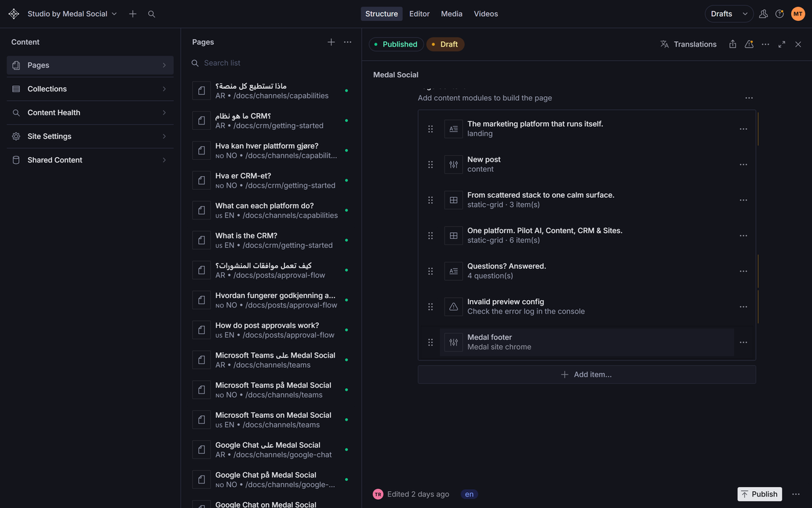Image resolution: width=812 pixels, height=508 pixels.
Task: Expand the Shared Content chevron arrow
Action: tap(164, 160)
